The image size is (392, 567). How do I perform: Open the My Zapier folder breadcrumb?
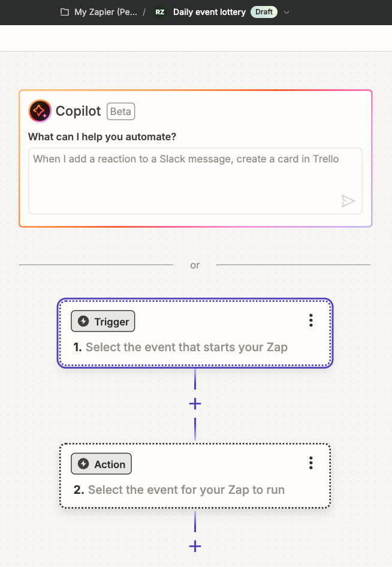105,12
